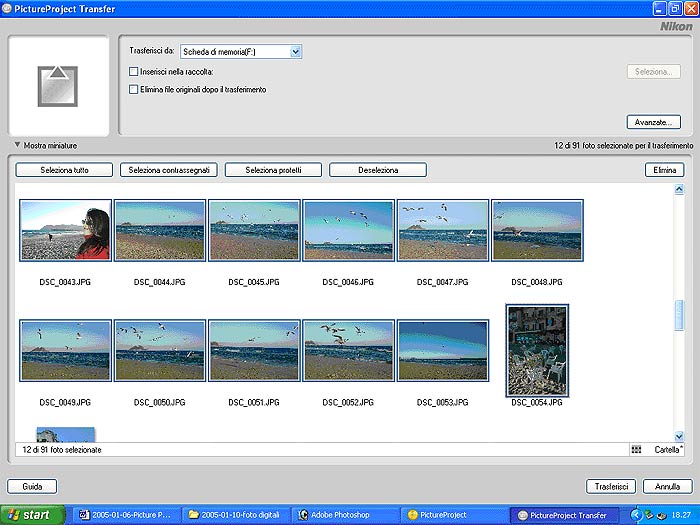Select vertical thumbnail DSC_0054.JPG
Viewport: 700px width, 525px height.
pos(537,350)
